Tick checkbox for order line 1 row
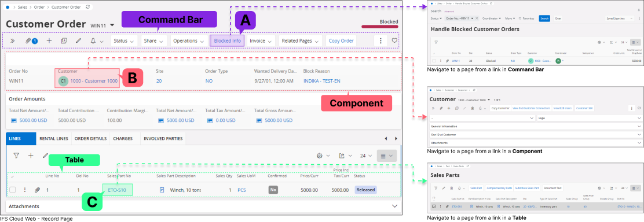 (13, 190)
